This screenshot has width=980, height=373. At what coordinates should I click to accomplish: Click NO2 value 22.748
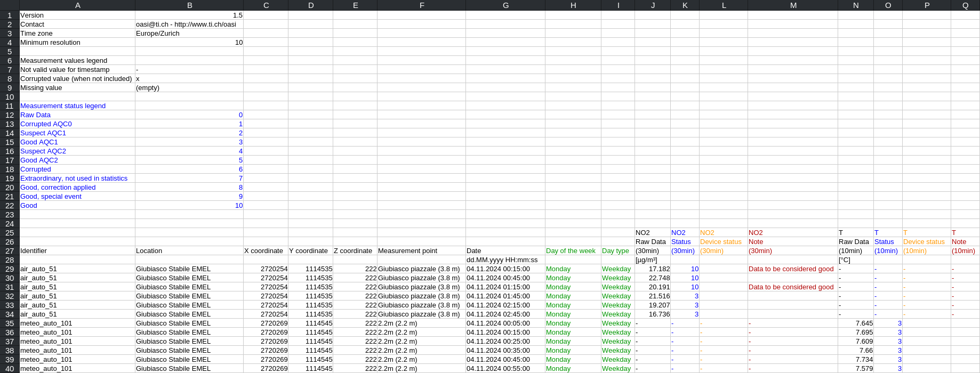click(653, 278)
